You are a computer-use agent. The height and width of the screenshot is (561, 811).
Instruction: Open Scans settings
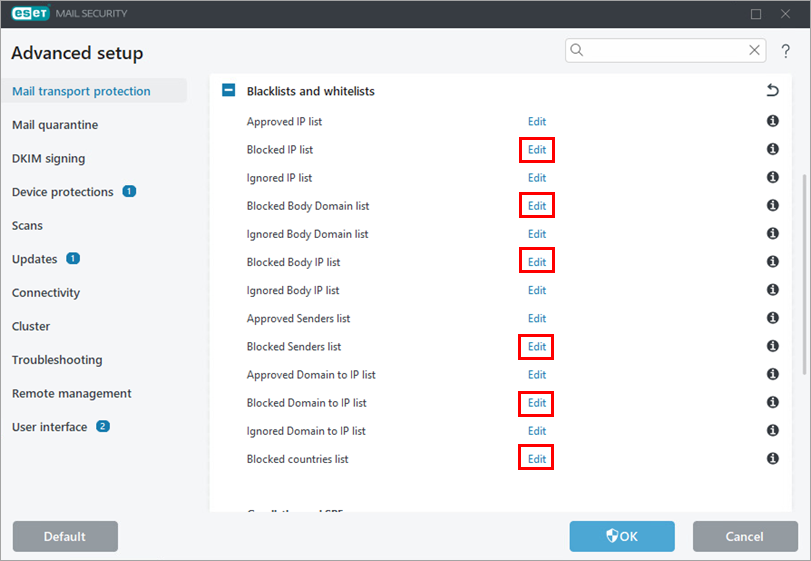coord(27,225)
